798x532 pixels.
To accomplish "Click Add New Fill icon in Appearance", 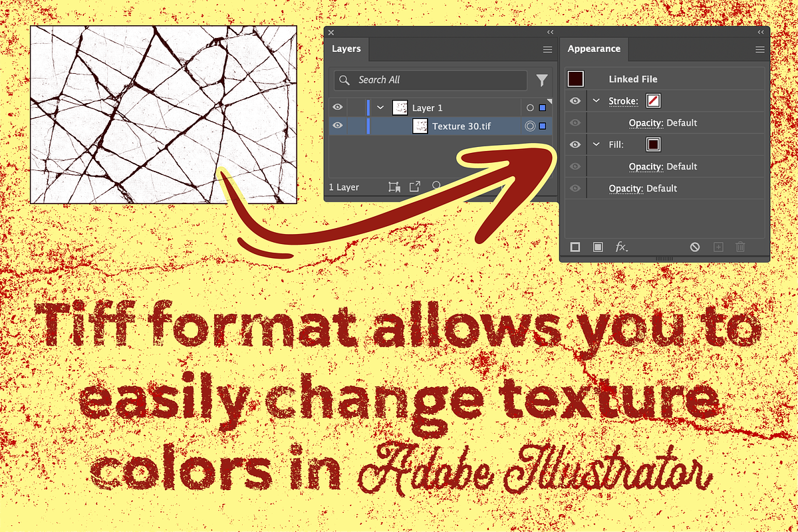I will (598, 247).
